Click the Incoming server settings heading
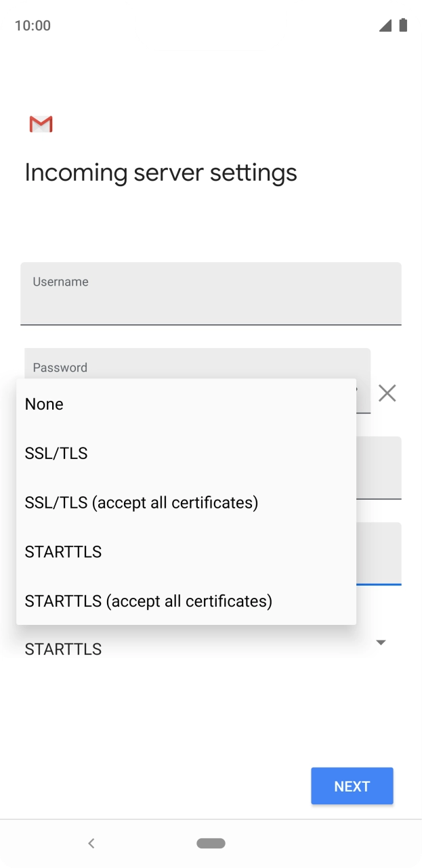This screenshot has width=422, height=868. (x=161, y=172)
